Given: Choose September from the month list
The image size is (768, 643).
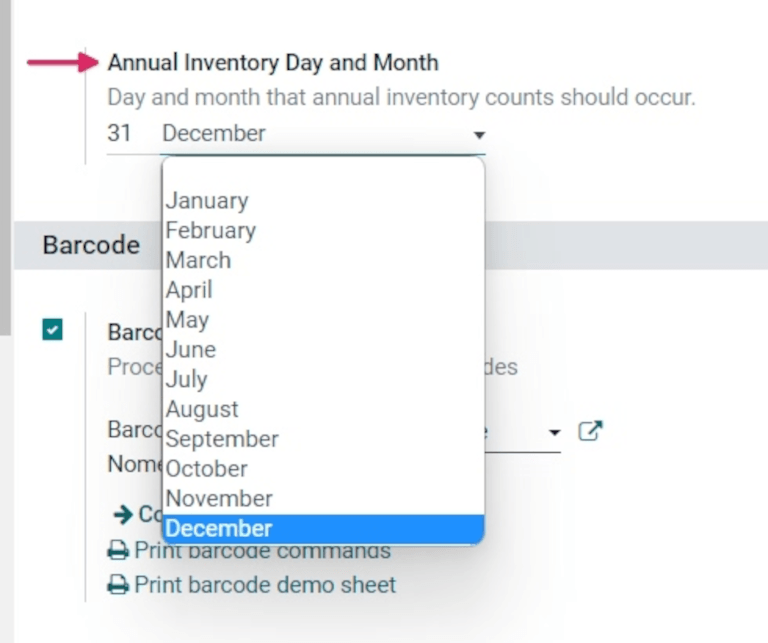Looking at the screenshot, I should [x=222, y=439].
